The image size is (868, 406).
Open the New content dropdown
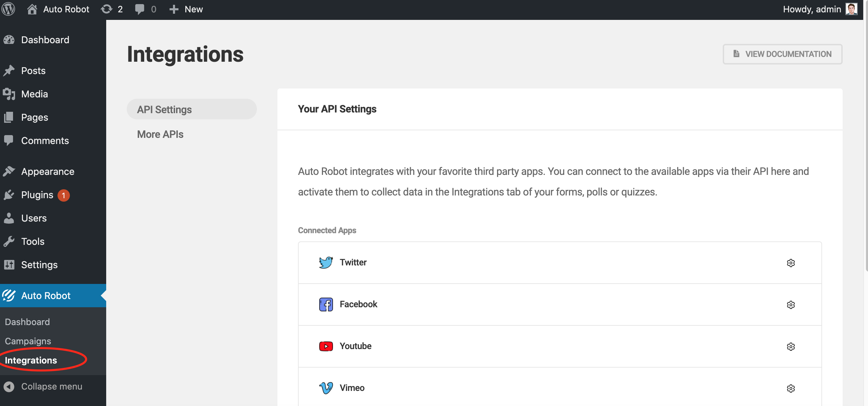[x=186, y=9]
